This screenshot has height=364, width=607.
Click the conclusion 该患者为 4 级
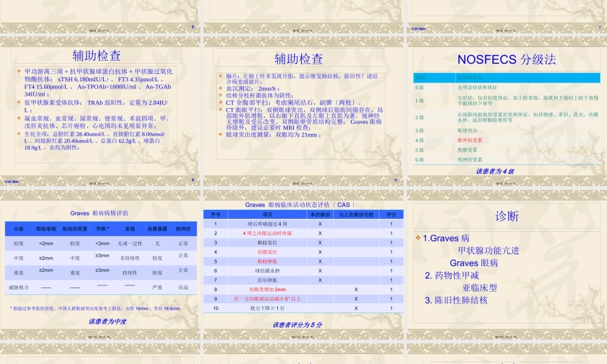pos(495,171)
